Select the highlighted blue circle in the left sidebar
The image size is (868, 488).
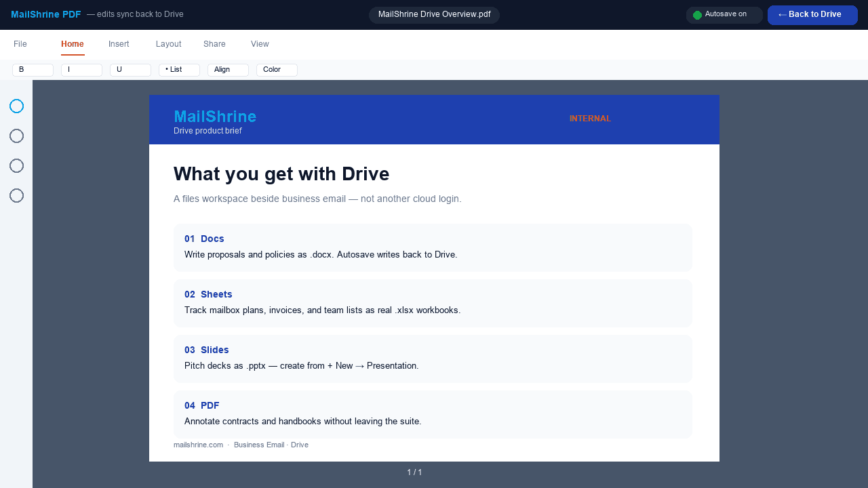(x=17, y=106)
